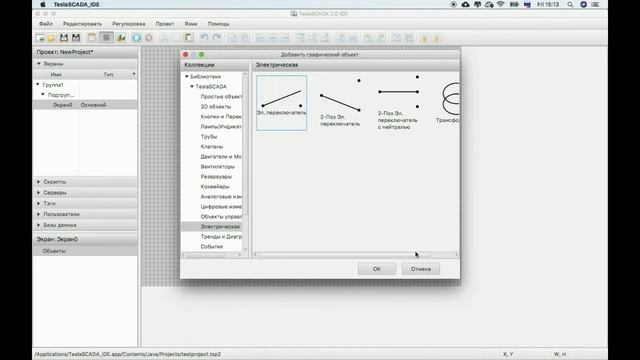The image size is (640, 360).
Task: Click the Spotlight search icon in menu bar
Action: tap(570, 4)
